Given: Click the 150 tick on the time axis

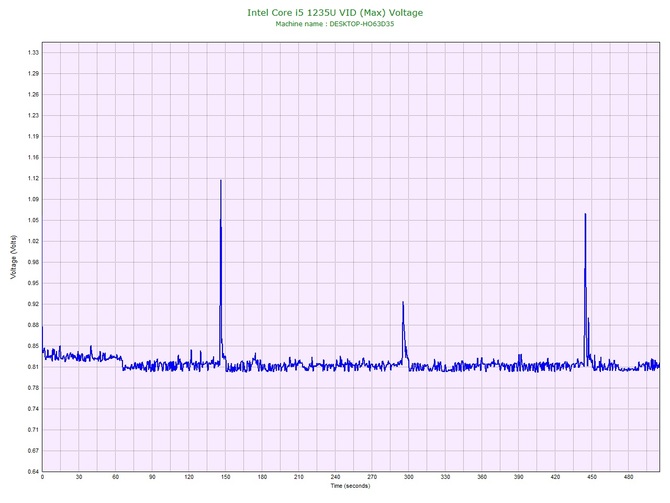Looking at the screenshot, I should tap(226, 477).
